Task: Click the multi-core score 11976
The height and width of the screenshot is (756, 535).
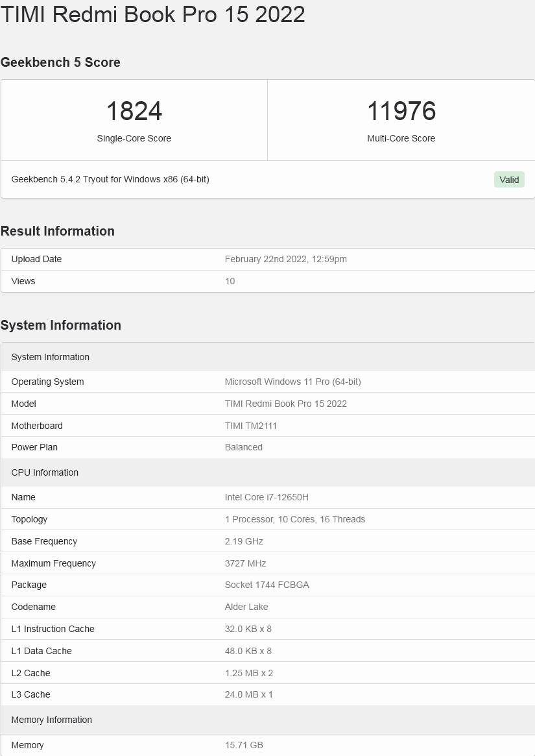Action: point(401,111)
